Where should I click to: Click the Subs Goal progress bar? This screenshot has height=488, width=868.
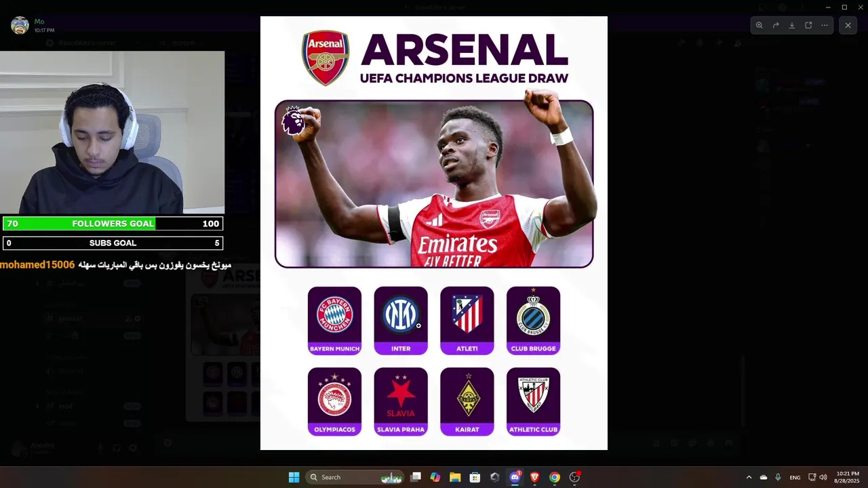coord(113,243)
